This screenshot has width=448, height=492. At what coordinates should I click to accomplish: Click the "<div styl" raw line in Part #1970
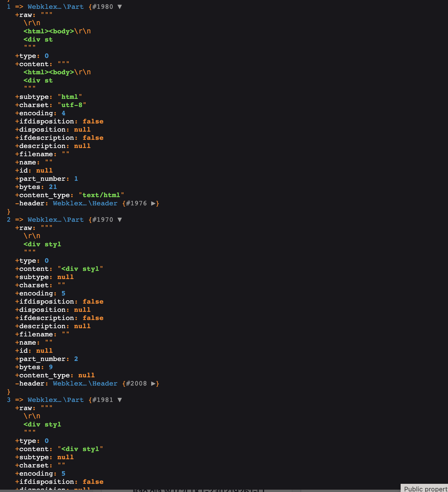[42, 244]
